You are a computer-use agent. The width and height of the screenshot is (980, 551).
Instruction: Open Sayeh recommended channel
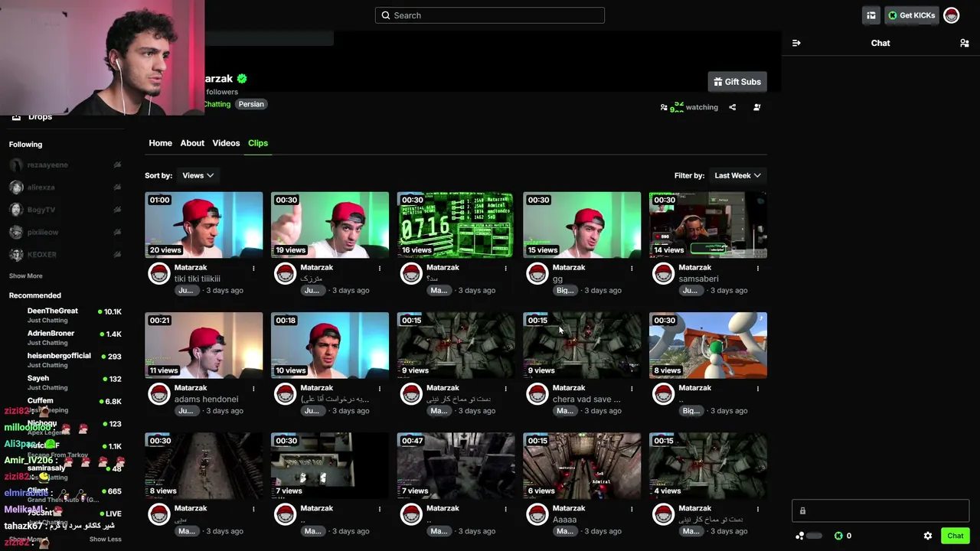coord(65,382)
